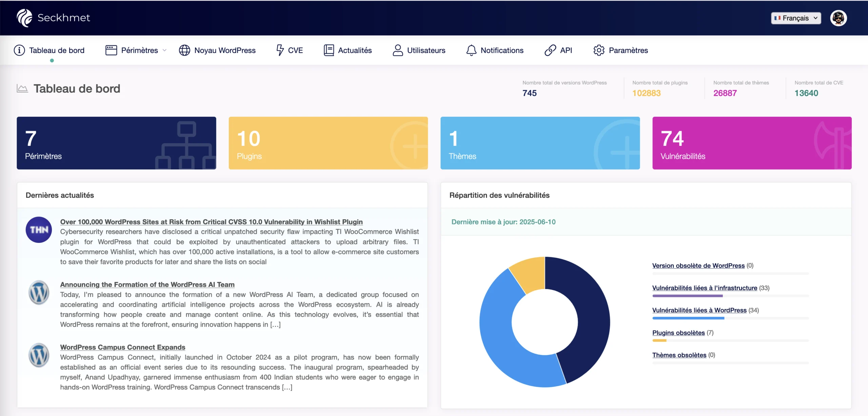The height and width of the screenshot is (416, 868).
Task: Click the bell icon for Notifications
Action: (x=471, y=50)
